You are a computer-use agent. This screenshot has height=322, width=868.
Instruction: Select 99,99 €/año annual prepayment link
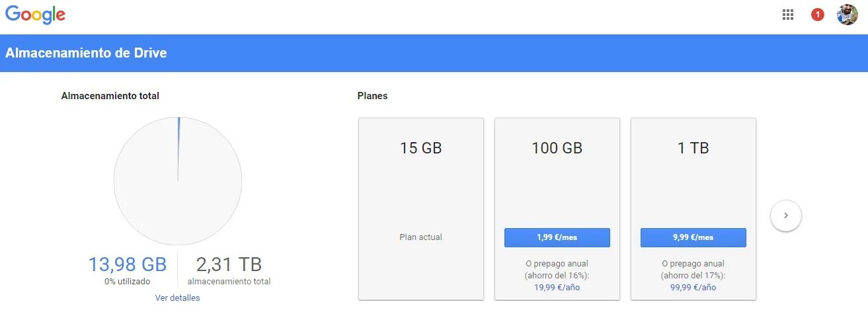point(693,287)
